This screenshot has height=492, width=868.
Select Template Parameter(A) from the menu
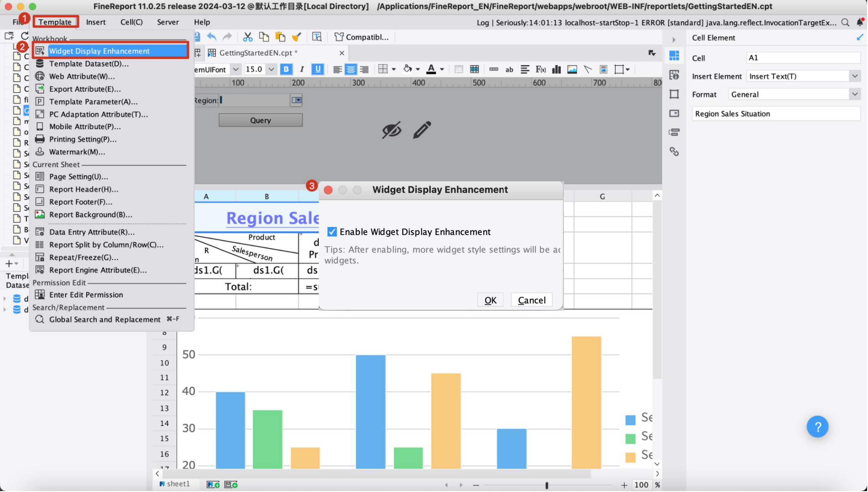pos(94,102)
